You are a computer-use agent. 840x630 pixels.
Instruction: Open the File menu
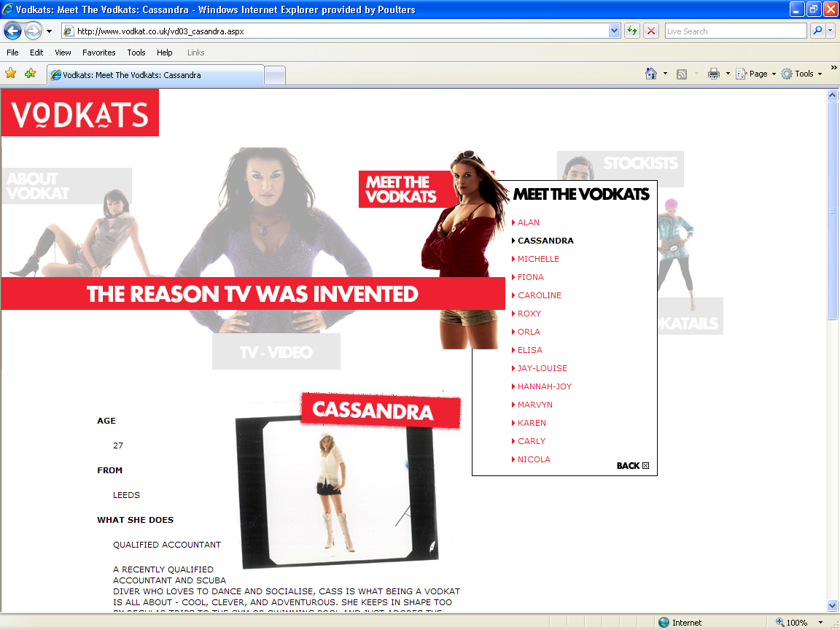tap(12, 52)
